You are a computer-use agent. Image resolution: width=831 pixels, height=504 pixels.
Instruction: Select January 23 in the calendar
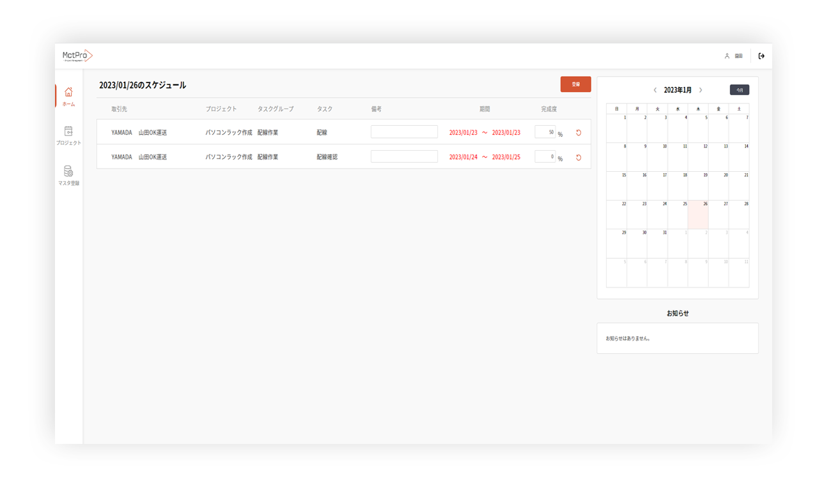(x=637, y=215)
